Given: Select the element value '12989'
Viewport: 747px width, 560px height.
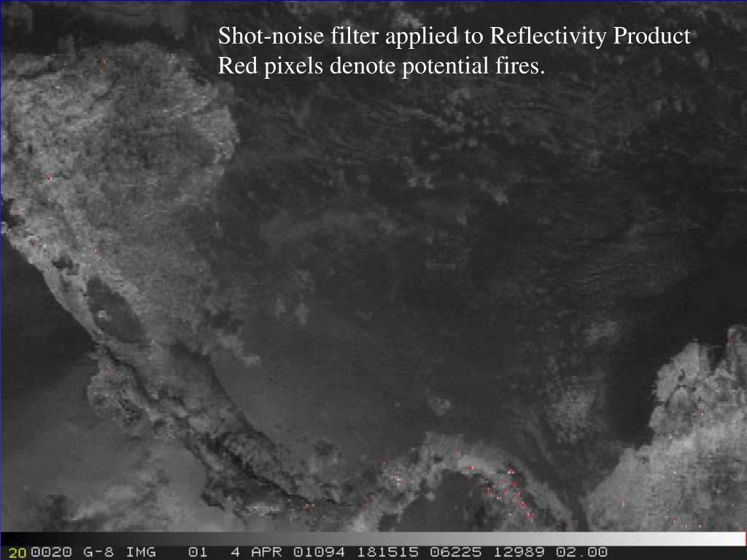Looking at the screenshot, I should click(x=519, y=552).
